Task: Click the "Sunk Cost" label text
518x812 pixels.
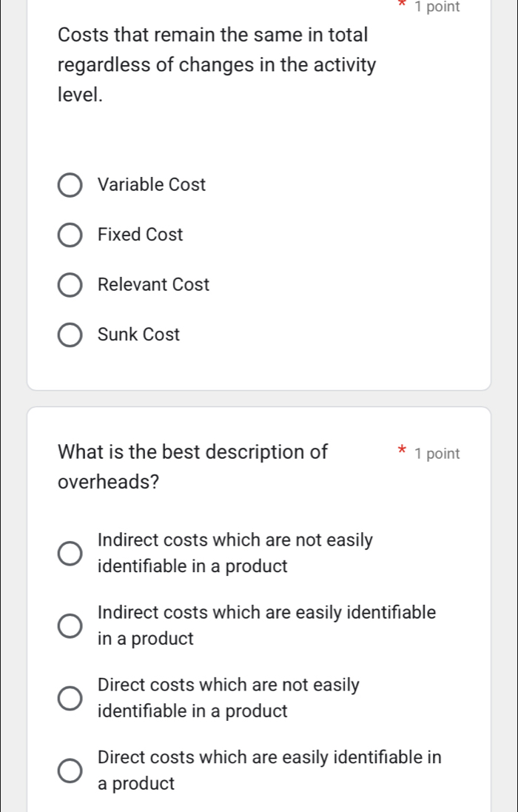Action: [138, 335]
